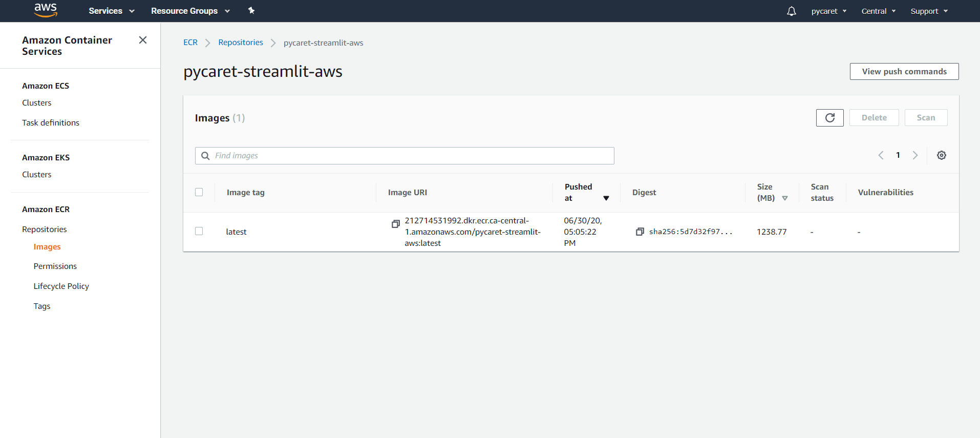Open Lifecycle Policy in the sidebar
This screenshot has width=980, height=438.
click(x=61, y=286)
